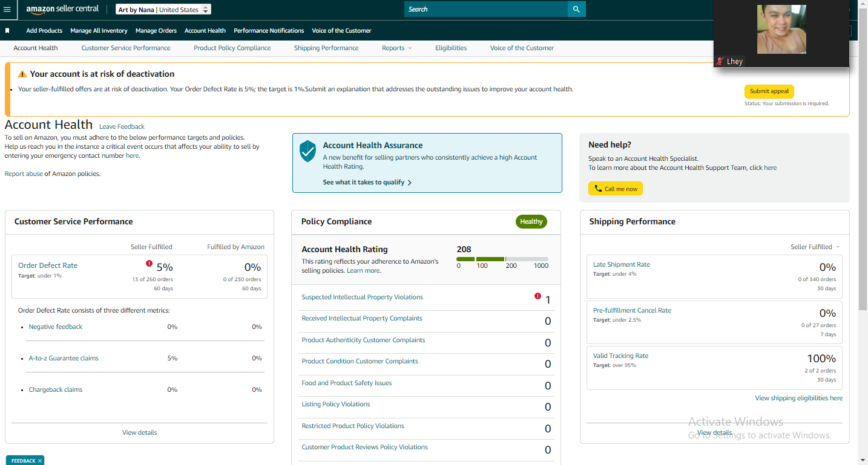868x465 pixels.
Task: Open Customer Product Reviews Policy Violations
Action: click(364, 447)
